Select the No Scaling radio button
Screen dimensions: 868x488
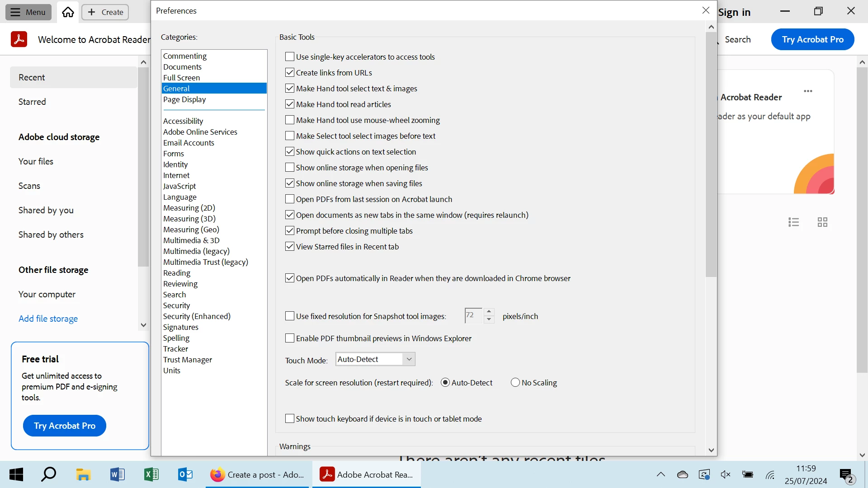tap(515, 383)
